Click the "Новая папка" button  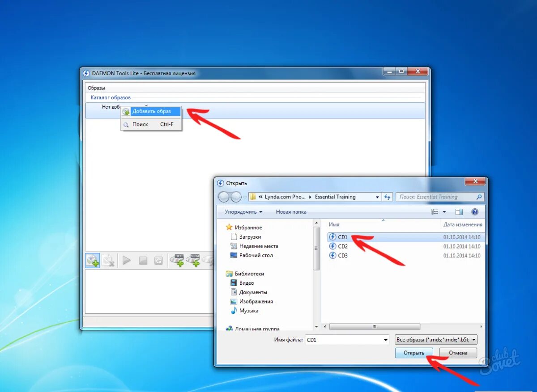click(x=291, y=212)
